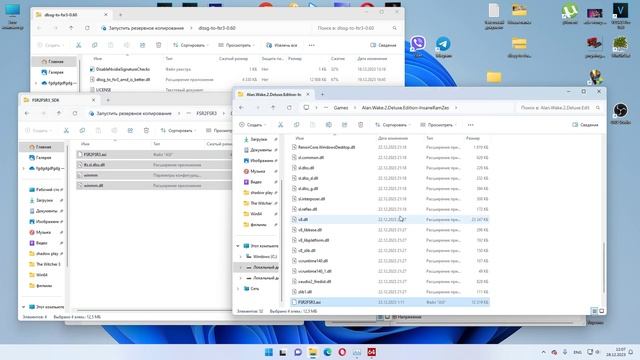Open Загрузки in Alan Wake sidebar
The image size is (640, 360).
[x=258, y=140]
